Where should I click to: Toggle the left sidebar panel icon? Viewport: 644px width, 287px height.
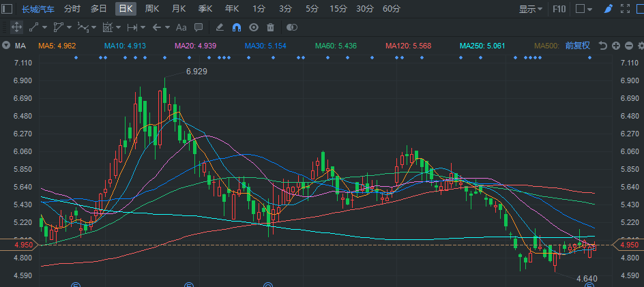7,9
